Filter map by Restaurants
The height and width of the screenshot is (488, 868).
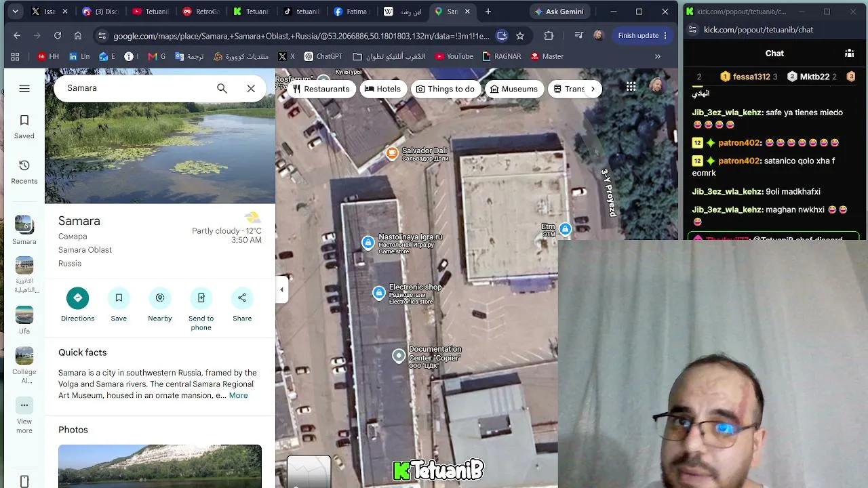(x=321, y=89)
